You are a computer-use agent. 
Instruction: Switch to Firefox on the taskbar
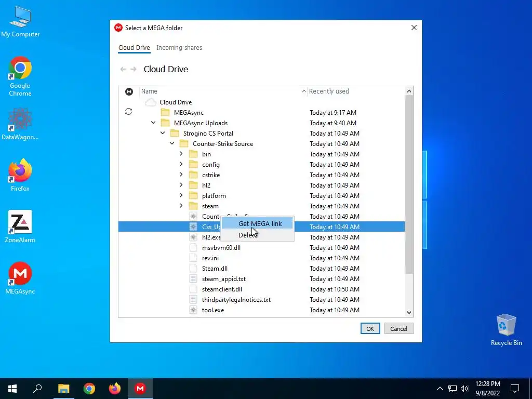click(115, 389)
